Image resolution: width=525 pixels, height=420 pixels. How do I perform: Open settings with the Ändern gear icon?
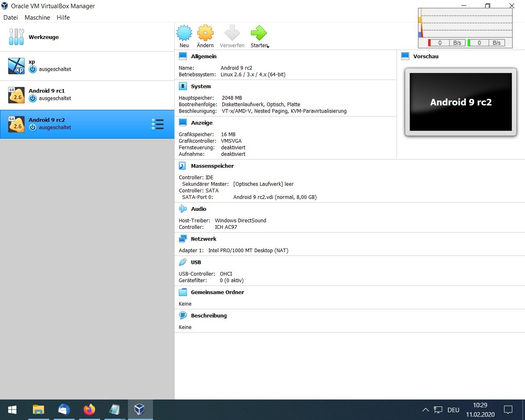point(205,33)
